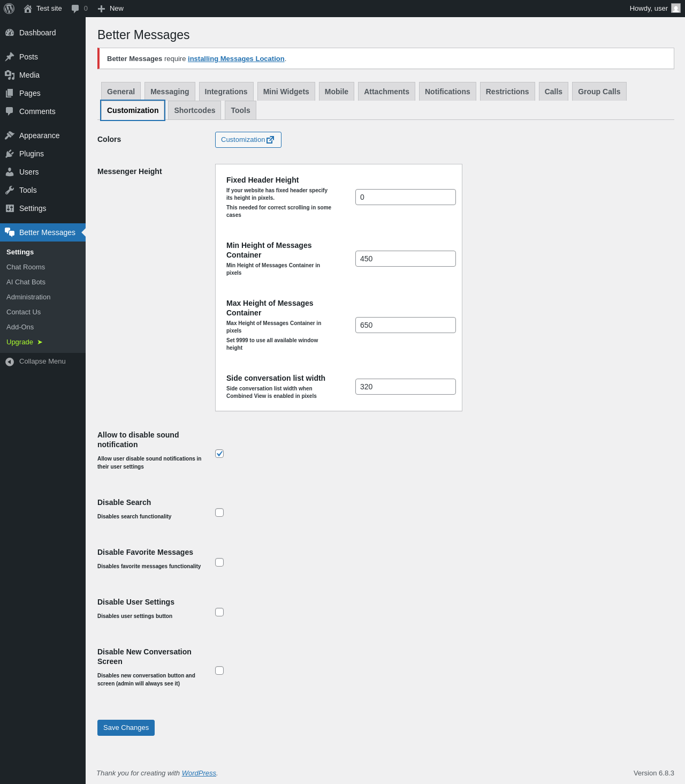
Task: Open the Howdy, user account menu
Action: pyautogui.click(x=655, y=9)
